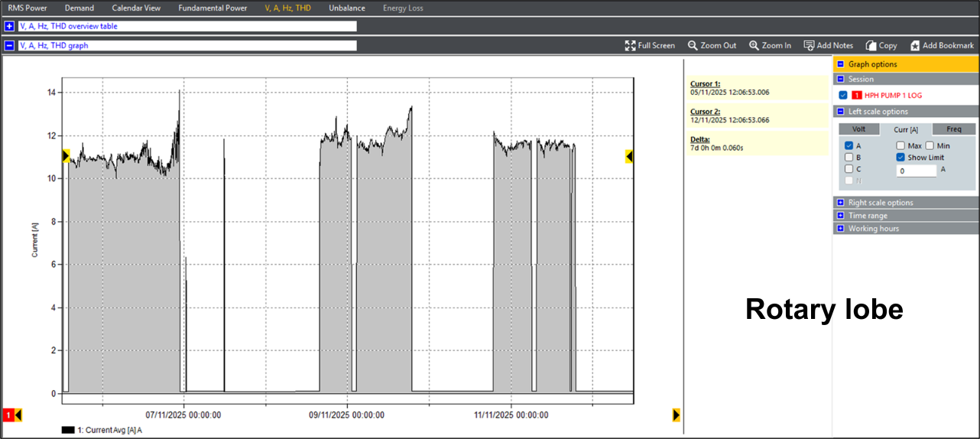This screenshot has width=980, height=439.
Task: Toggle the Show Limit checkbox
Action: tap(900, 158)
